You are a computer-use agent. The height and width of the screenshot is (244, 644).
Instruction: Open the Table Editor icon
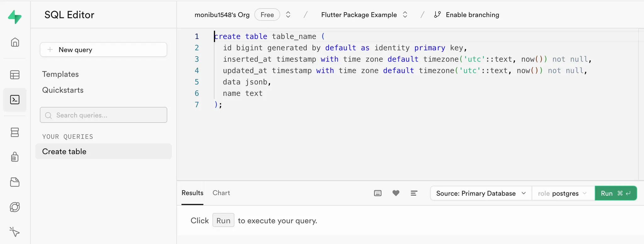tap(15, 75)
